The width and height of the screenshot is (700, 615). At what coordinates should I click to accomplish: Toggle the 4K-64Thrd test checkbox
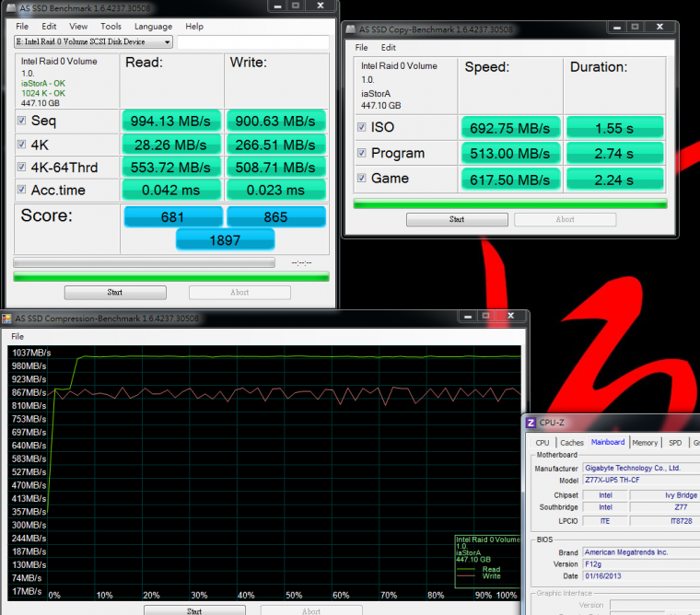(x=21, y=168)
